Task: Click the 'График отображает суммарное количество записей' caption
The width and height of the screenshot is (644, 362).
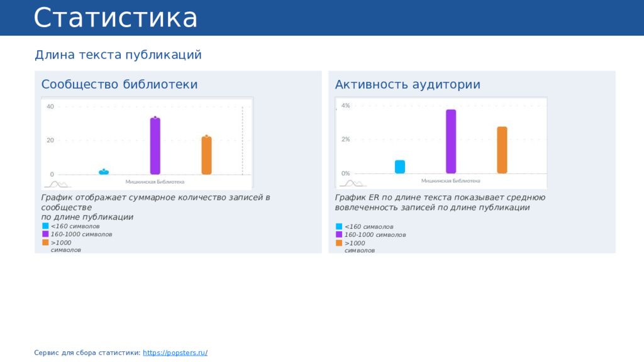Action: 155,207
